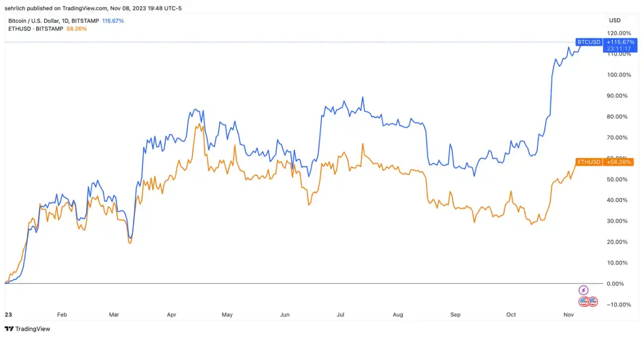Click the ETHUSD · BITSTAMP legend entry

pyautogui.click(x=36, y=29)
